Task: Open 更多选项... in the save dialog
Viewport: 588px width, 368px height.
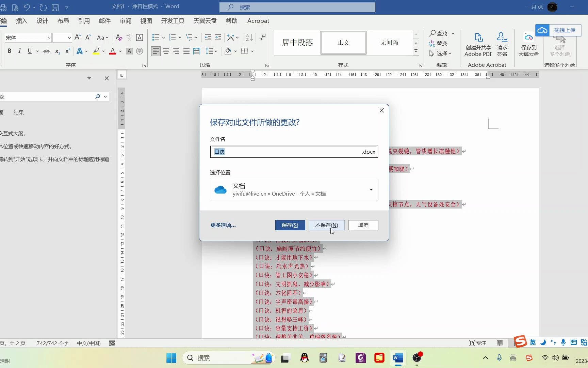Action: [x=223, y=225]
